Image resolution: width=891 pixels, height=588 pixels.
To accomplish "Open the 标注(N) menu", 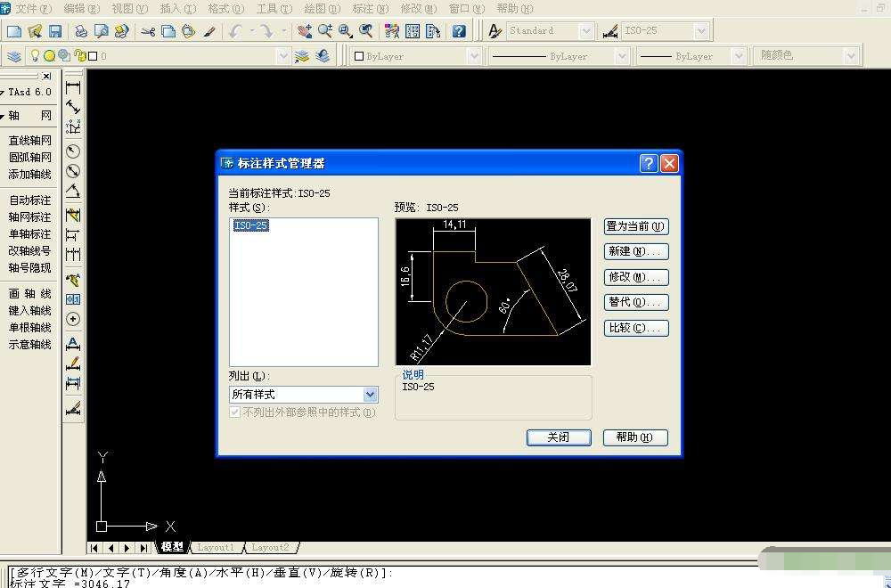I will (x=370, y=8).
